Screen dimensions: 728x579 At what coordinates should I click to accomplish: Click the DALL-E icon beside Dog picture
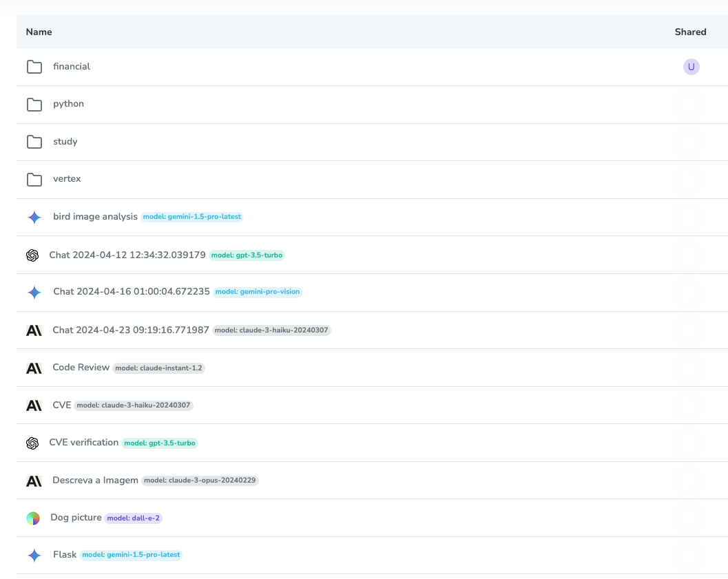(33, 518)
